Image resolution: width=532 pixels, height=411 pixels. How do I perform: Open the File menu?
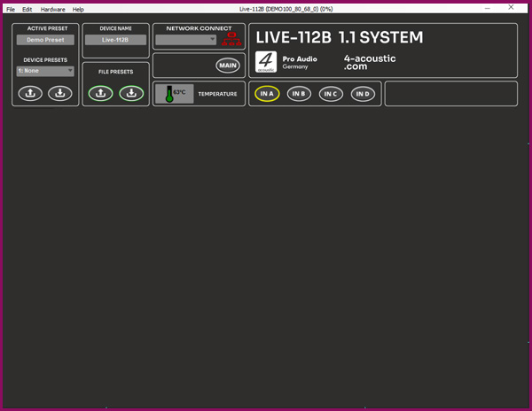tap(11, 9)
